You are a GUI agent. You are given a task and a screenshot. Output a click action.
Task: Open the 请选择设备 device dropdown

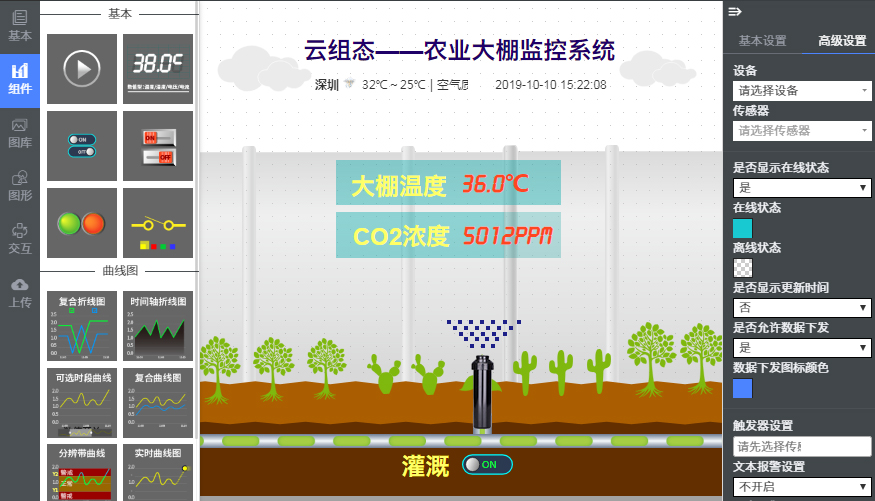pyautogui.click(x=802, y=90)
